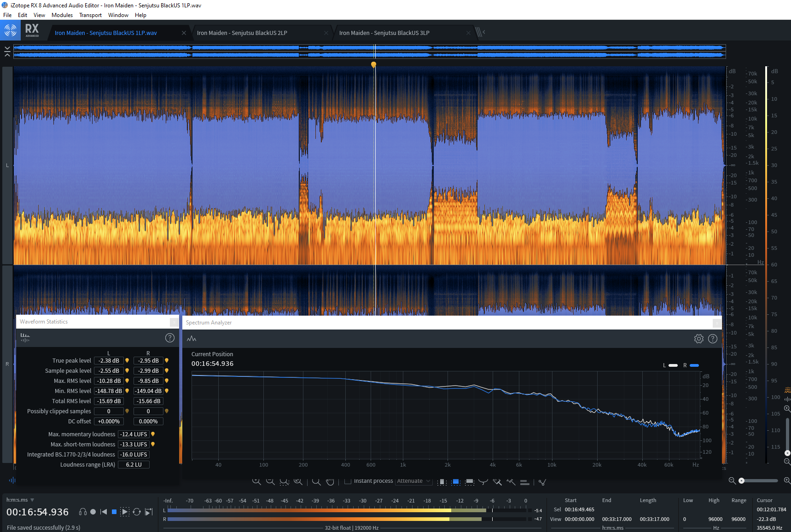Image resolution: width=791 pixels, height=532 pixels.
Task: Close the Senjutsu BlackUS 2LP tab
Action: (x=326, y=33)
